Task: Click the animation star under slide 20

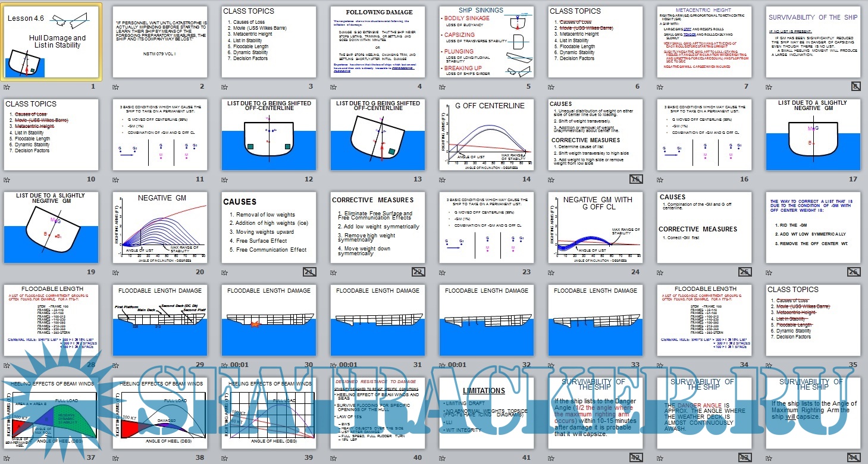Action: point(117,272)
